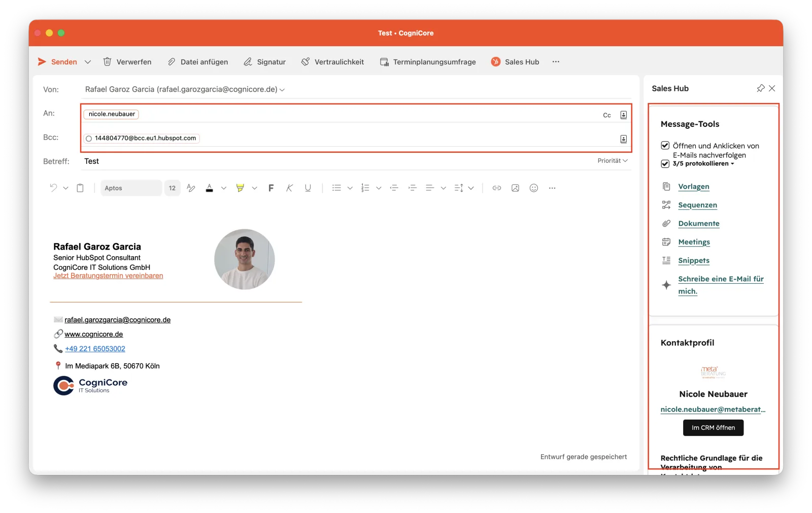Open the Senden options dropdown arrow
This screenshot has height=513, width=812.
88,62
